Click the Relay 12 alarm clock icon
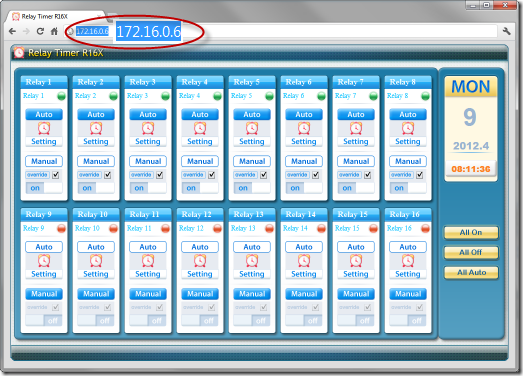This screenshot has width=523, height=376. [200, 261]
